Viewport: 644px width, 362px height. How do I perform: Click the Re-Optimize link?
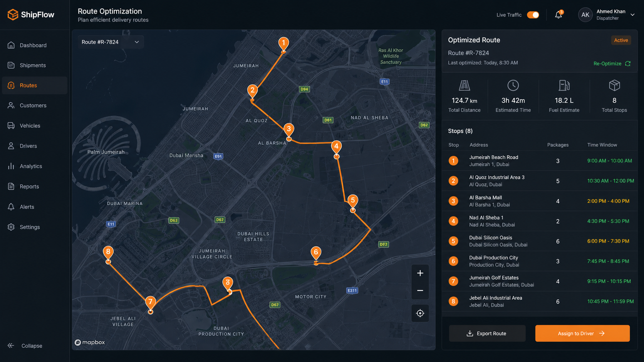612,63
